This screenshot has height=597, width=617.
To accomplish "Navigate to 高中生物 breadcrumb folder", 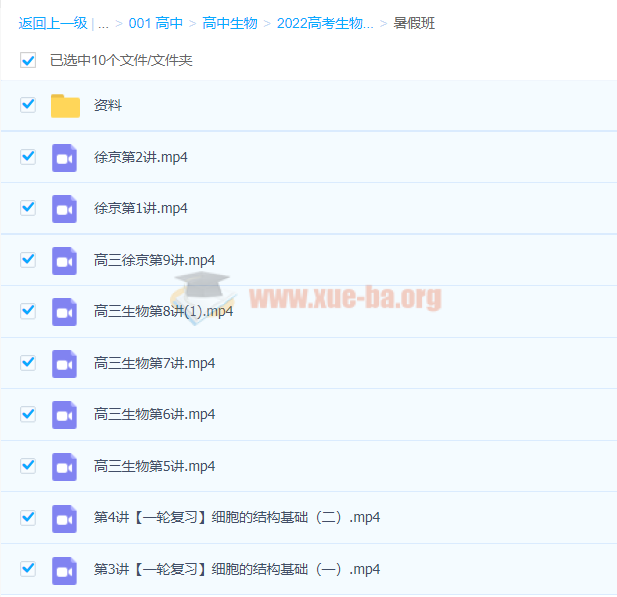I will (x=229, y=23).
